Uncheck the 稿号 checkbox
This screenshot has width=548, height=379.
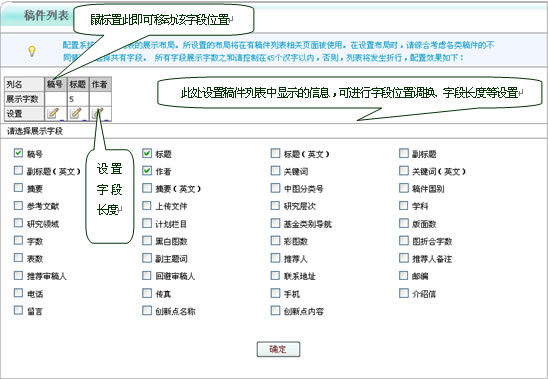point(18,153)
